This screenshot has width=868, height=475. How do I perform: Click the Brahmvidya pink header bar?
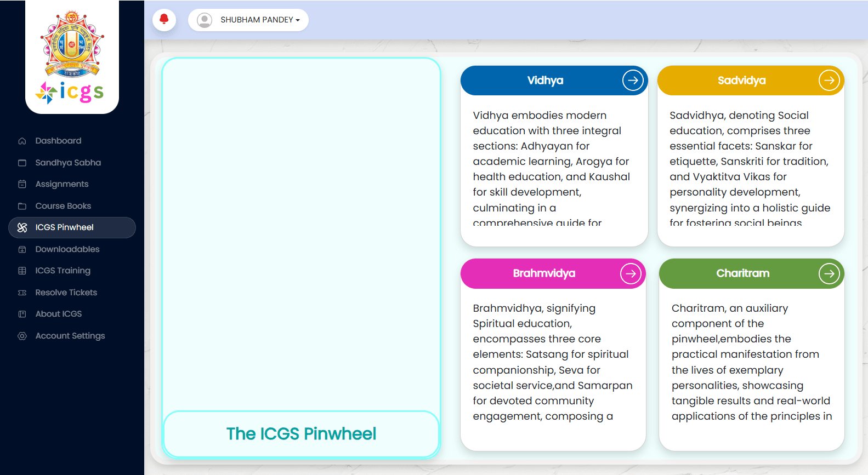pyautogui.click(x=543, y=273)
